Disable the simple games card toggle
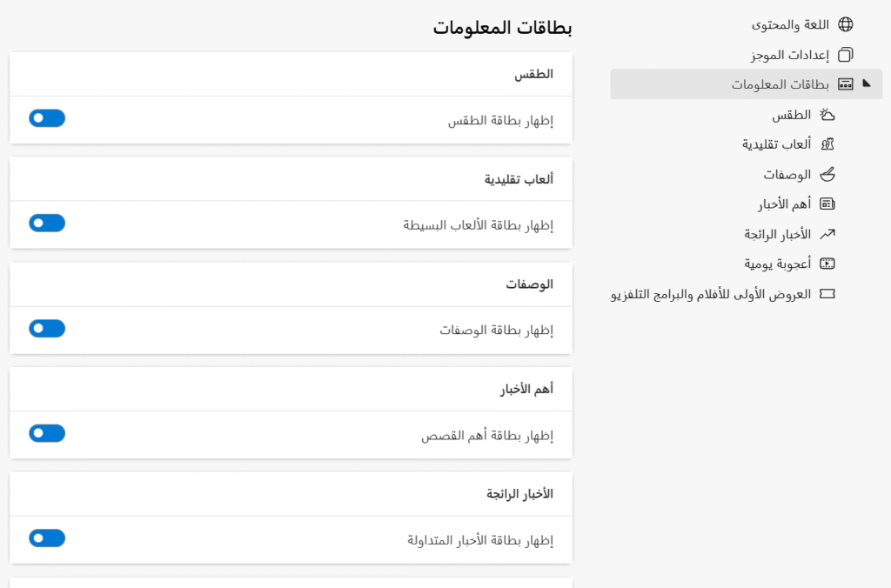891x588 pixels. tap(47, 223)
